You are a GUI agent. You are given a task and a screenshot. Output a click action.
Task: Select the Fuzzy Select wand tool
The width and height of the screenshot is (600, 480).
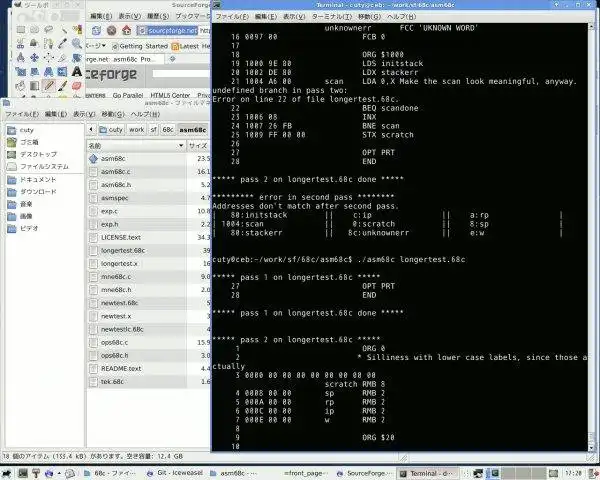click(63, 29)
